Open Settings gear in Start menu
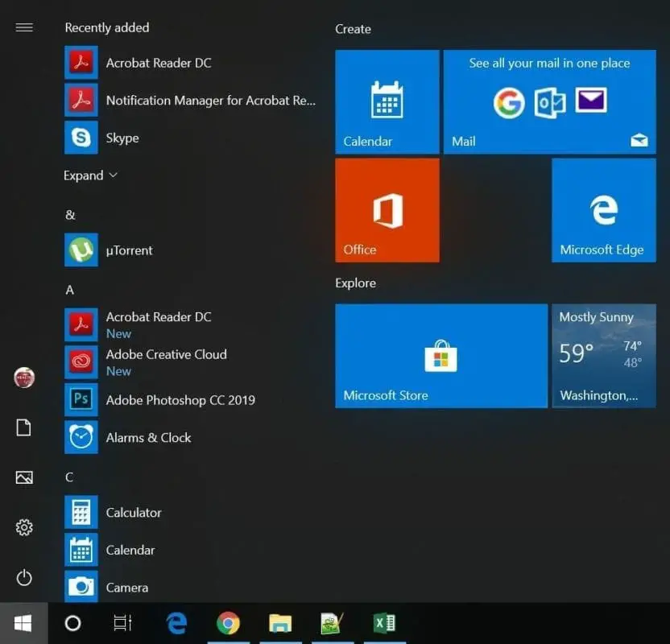 pyautogui.click(x=24, y=527)
